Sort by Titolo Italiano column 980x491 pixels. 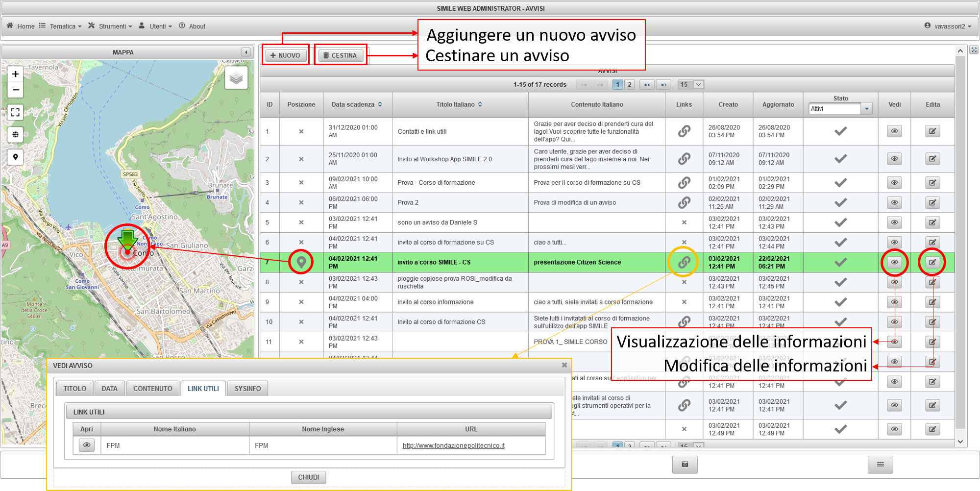[x=460, y=104]
